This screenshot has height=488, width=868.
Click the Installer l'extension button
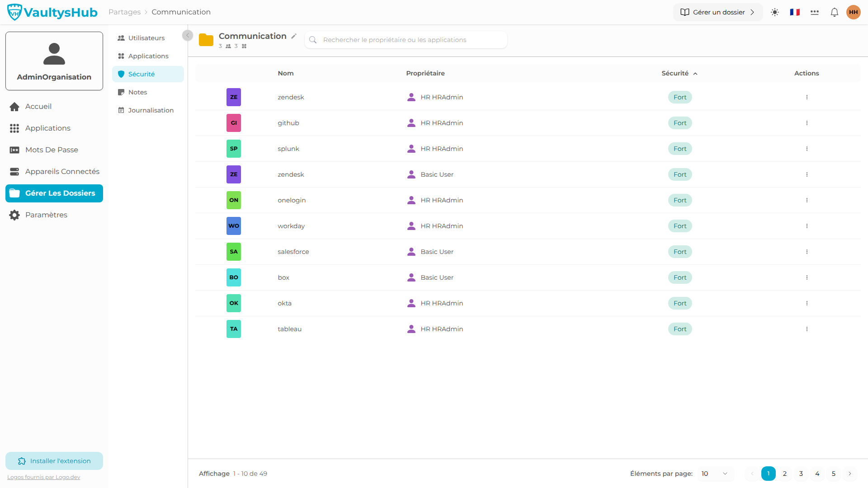54,461
